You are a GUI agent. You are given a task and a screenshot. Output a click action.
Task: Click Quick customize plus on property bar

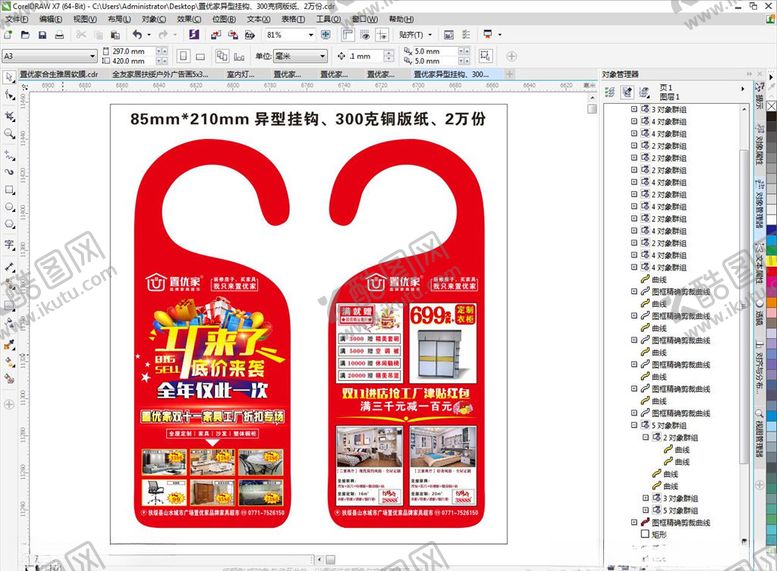(511, 56)
